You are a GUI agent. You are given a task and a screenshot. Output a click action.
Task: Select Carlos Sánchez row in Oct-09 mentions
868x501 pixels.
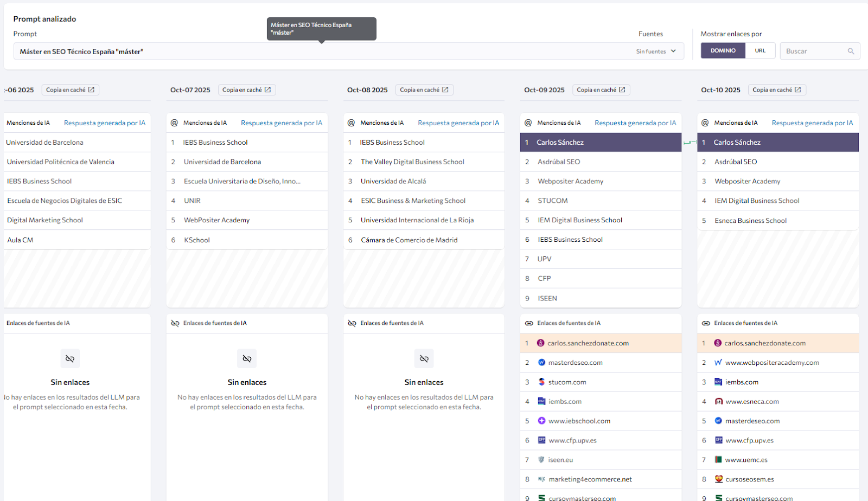tap(600, 143)
